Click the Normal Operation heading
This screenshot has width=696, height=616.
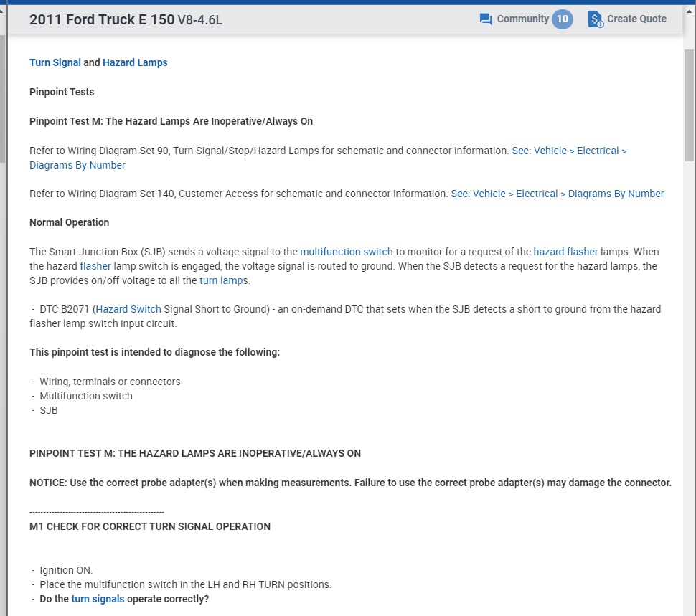[70, 222]
